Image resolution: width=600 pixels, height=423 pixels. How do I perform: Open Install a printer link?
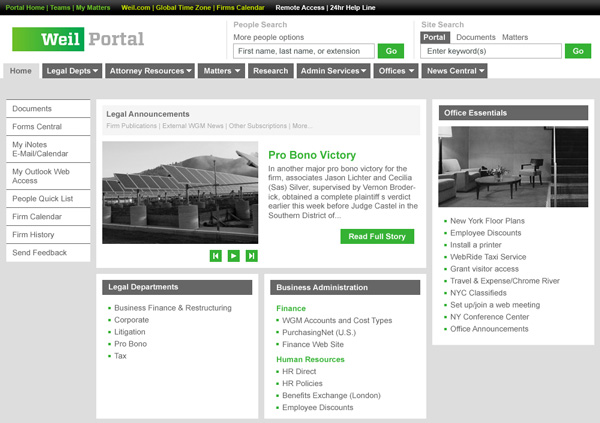point(476,245)
